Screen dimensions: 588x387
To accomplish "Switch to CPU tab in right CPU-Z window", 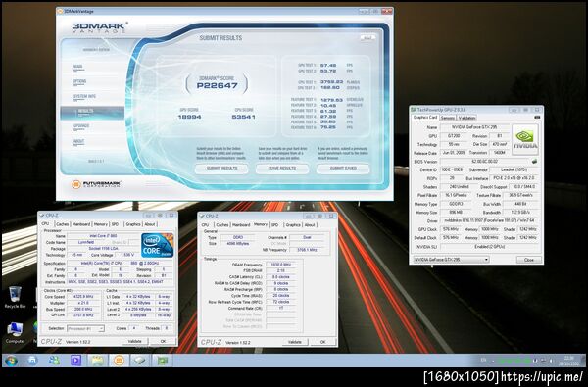I will (x=205, y=225).
